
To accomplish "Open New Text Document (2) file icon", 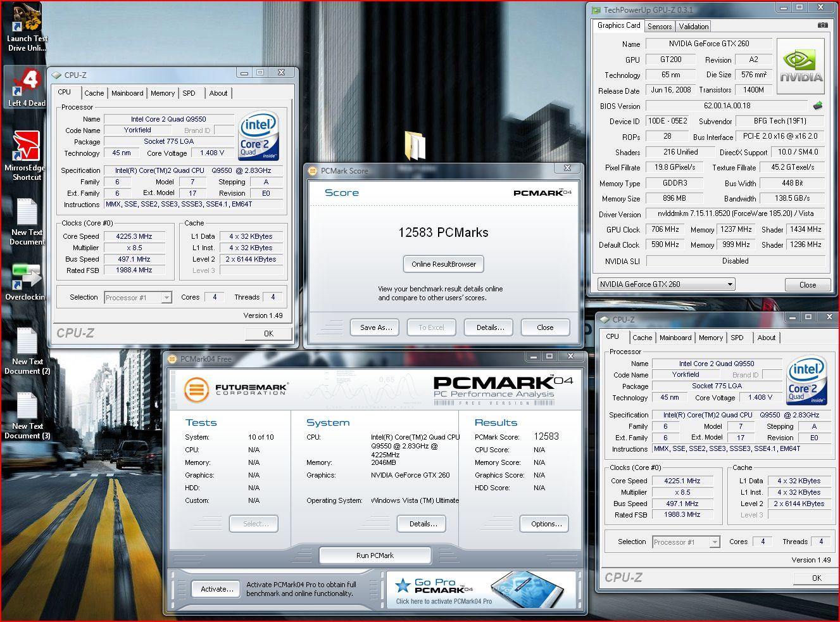I will tap(27, 352).
